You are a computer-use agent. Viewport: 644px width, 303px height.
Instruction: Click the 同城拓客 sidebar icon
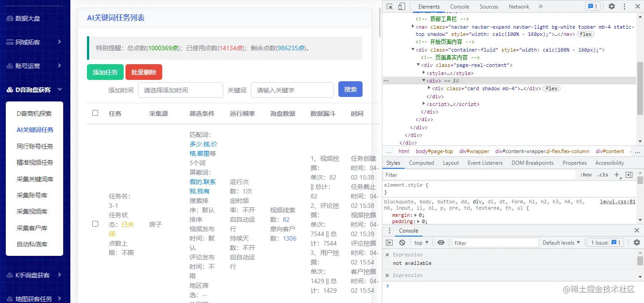point(9,42)
